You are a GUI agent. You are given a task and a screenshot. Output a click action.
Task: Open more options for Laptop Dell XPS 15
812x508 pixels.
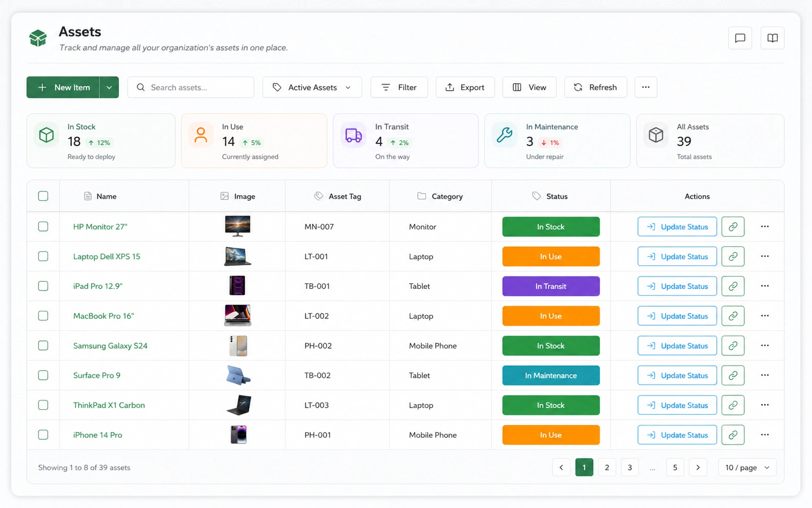point(764,257)
